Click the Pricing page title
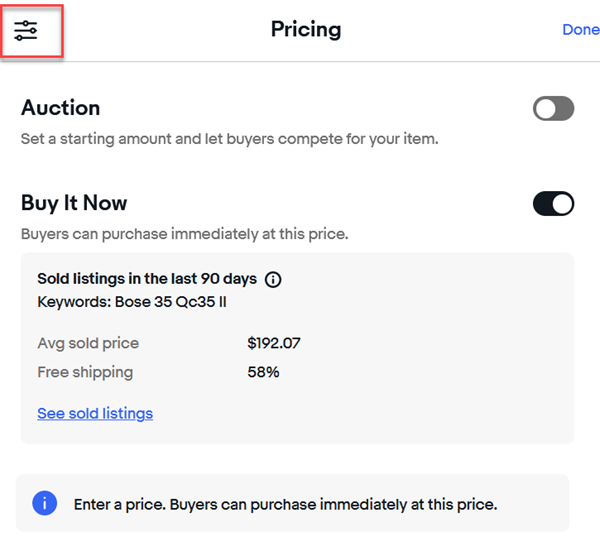 click(x=305, y=30)
